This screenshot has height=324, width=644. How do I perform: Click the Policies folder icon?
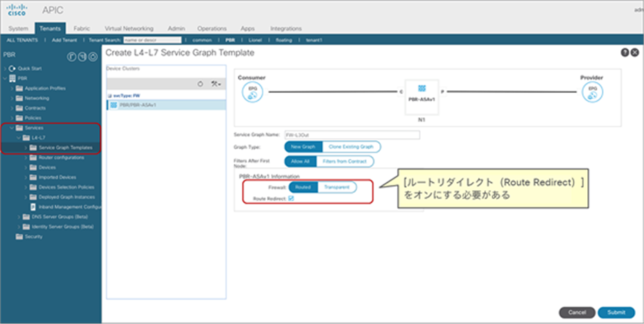point(19,117)
